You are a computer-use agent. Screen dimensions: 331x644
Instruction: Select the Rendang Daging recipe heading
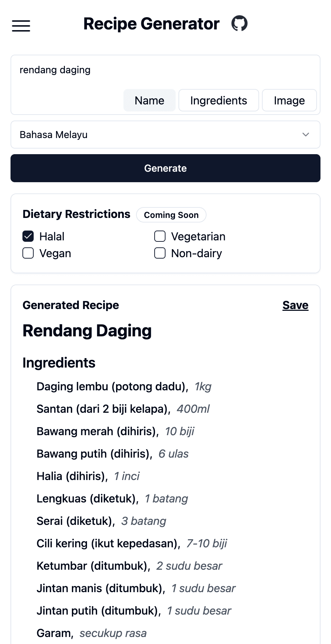87,331
